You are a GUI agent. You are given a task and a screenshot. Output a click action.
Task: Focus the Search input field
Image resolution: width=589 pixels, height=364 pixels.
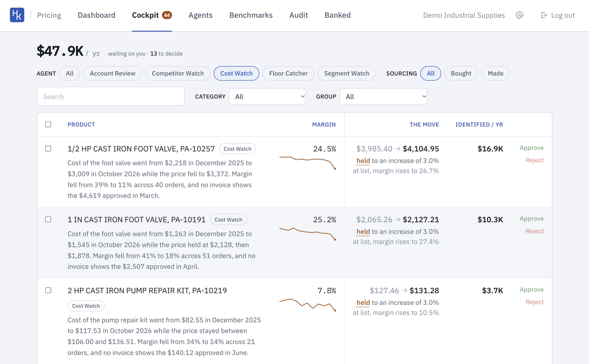[110, 96]
